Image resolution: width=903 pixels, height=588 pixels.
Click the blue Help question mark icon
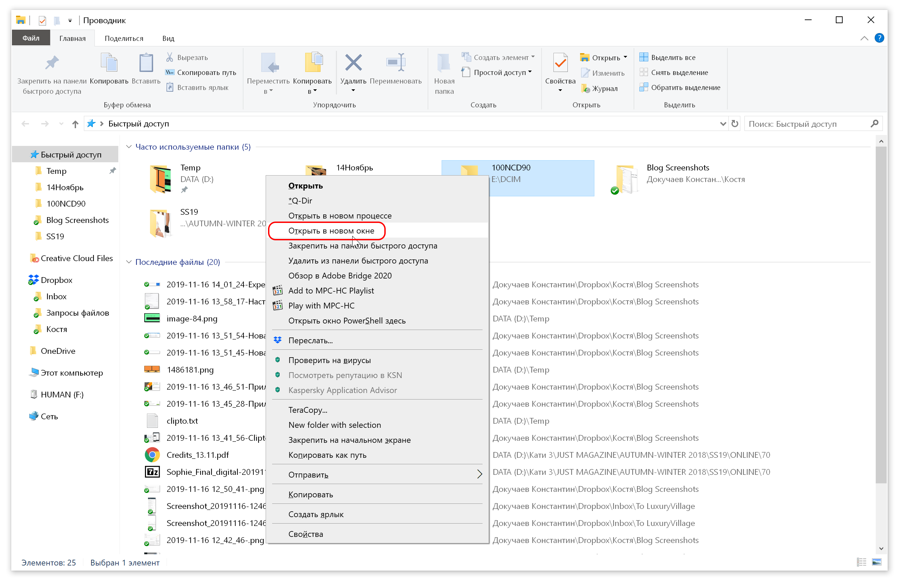click(879, 38)
